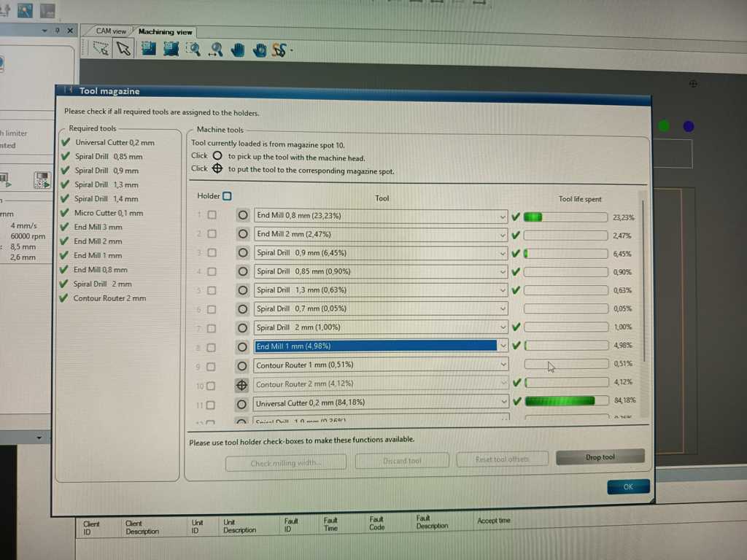
Task: Open End Mill 0,8 mm tool dropdown
Action: coord(502,217)
